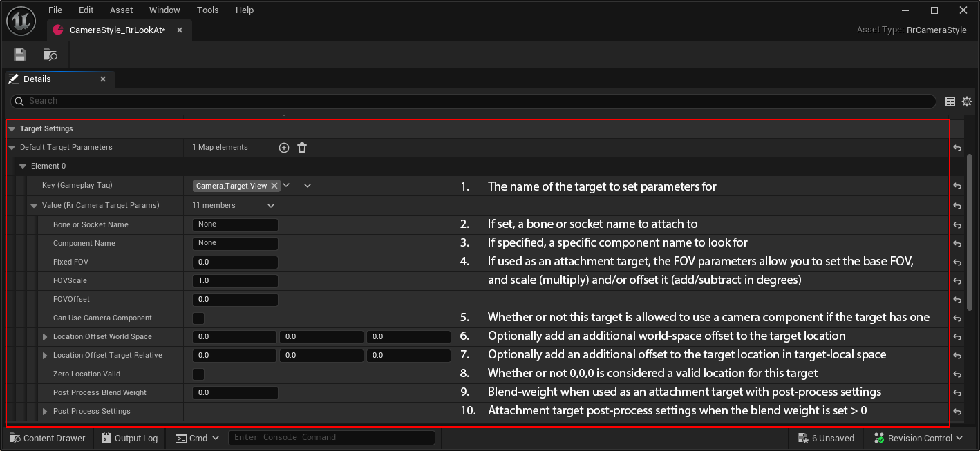Select the Details panel tab
The width and height of the screenshot is (980, 451).
tap(60, 79)
